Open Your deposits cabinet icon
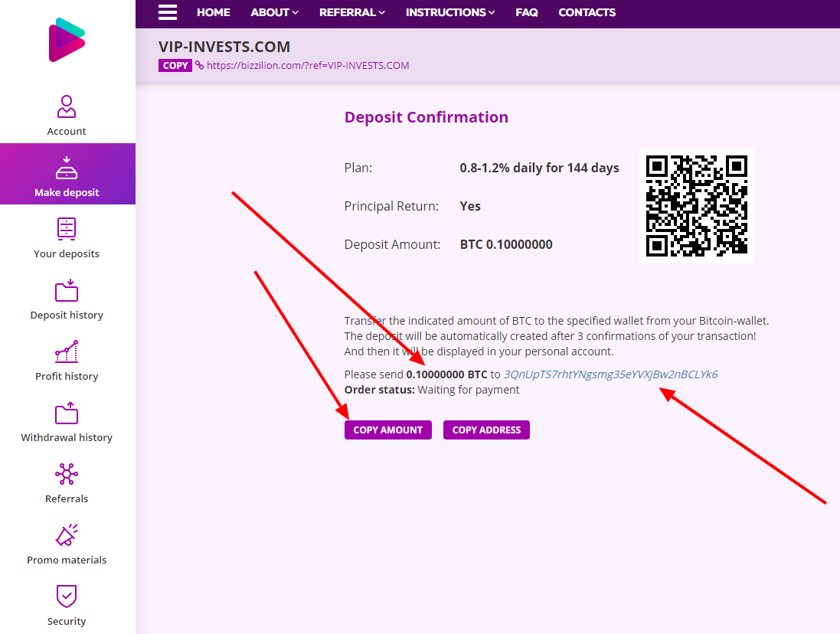 67,229
